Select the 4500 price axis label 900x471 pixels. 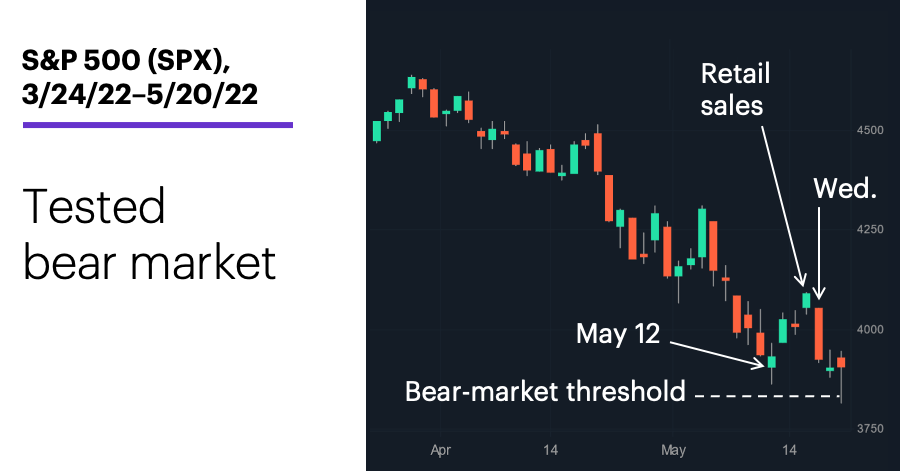870,130
